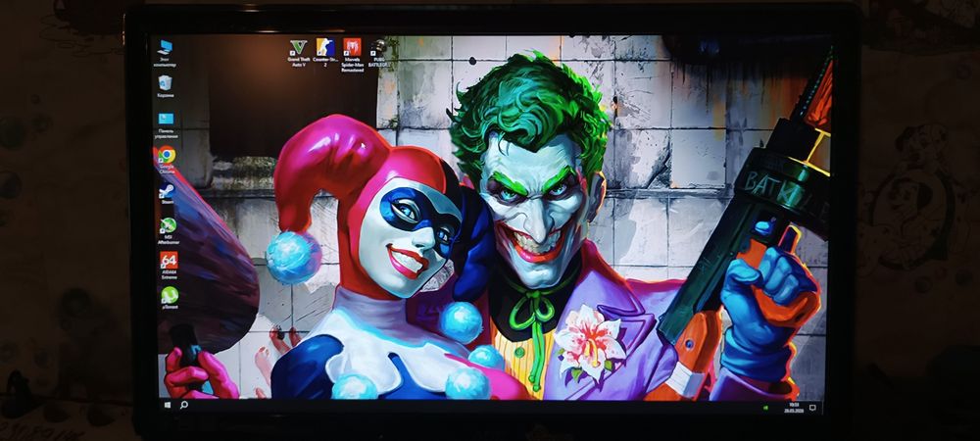Open the taskbar search icon

click(184, 405)
